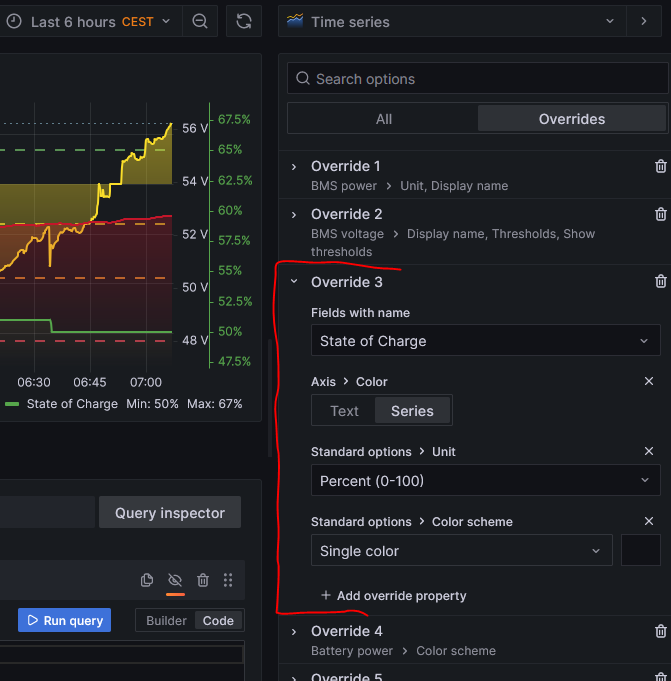Click the Run query button
This screenshot has height=681, width=671.
click(63, 620)
